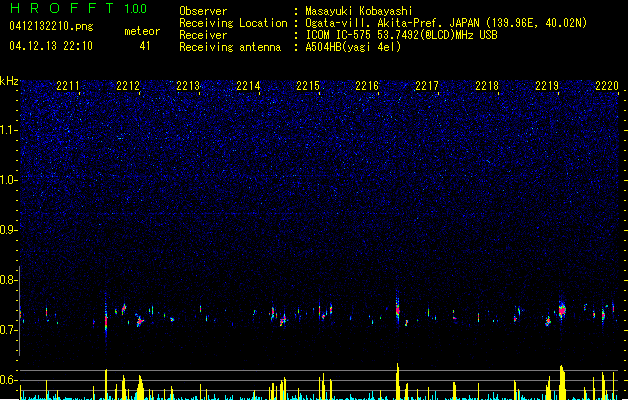The width and height of the screenshot is (629, 400).
Task: Click the 0.6 kHz axis label
Action: 9,380
